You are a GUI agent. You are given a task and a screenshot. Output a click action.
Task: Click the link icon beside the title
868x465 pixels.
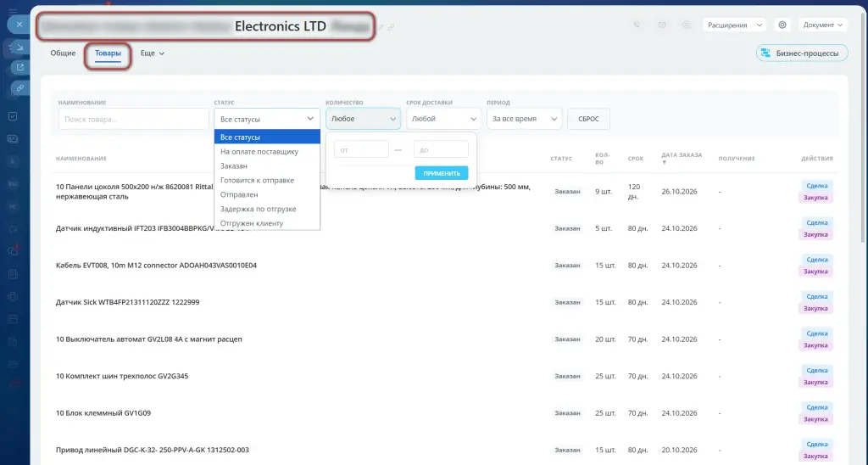point(391,26)
